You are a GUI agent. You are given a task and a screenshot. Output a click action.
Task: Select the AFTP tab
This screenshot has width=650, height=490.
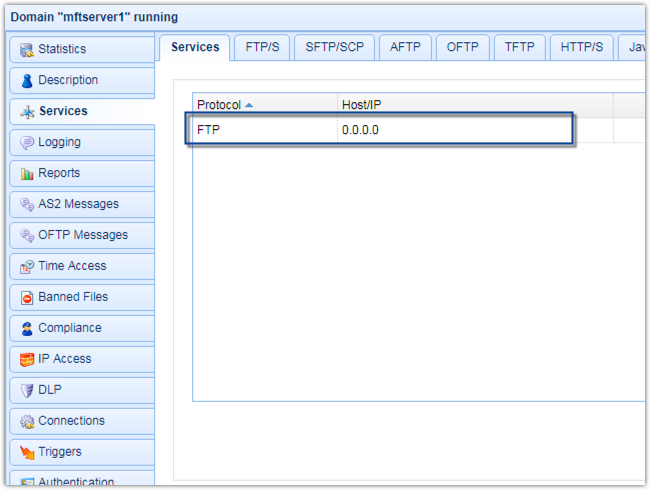(405, 47)
